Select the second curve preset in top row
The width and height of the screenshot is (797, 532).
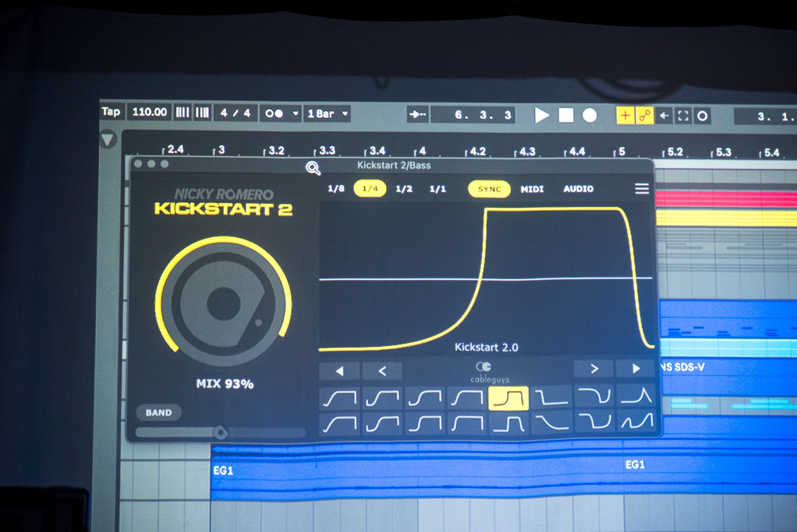(382, 399)
